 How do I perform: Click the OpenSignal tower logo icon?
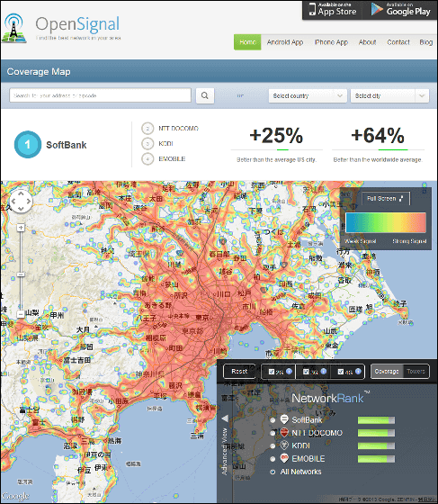13,28
